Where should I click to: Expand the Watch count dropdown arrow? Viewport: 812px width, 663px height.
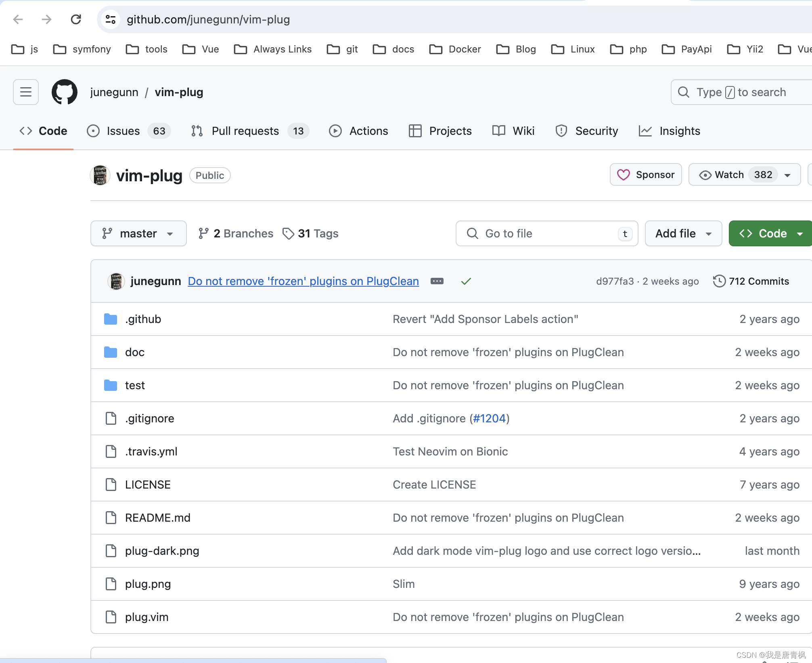(790, 175)
